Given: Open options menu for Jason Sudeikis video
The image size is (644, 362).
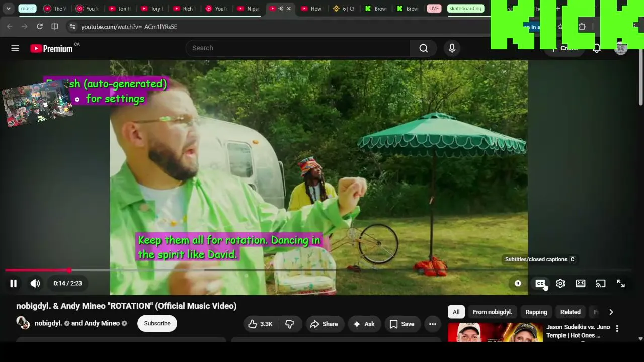Looking at the screenshot, I should point(617,328).
